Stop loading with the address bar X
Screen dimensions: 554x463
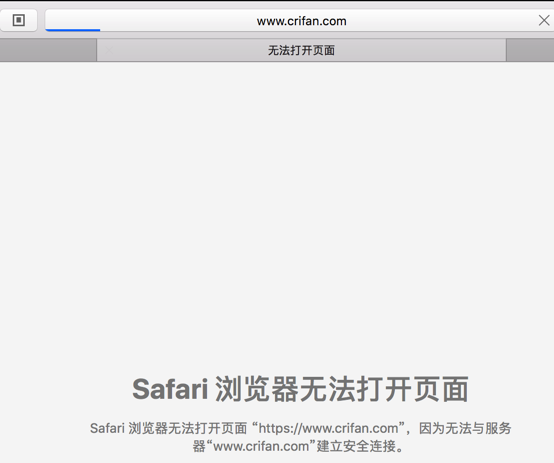[544, 20]
